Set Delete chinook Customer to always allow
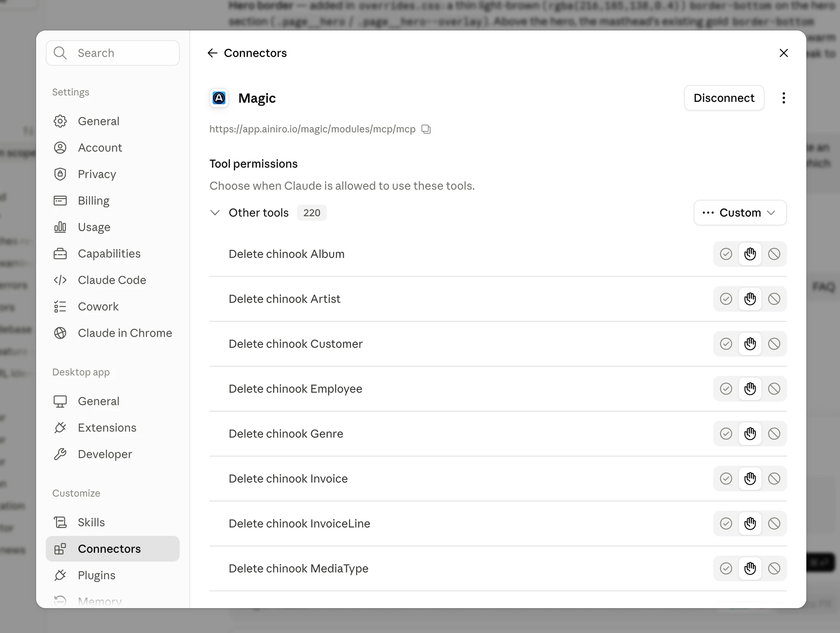 [x=726, y=344]
